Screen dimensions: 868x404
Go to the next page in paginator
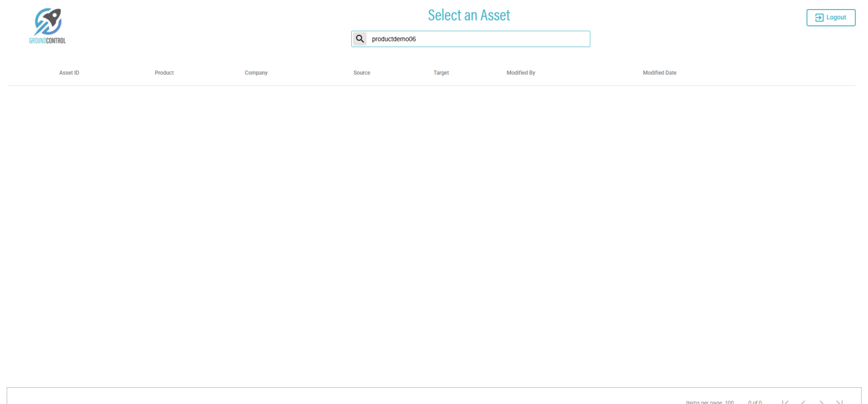[821, 401]
